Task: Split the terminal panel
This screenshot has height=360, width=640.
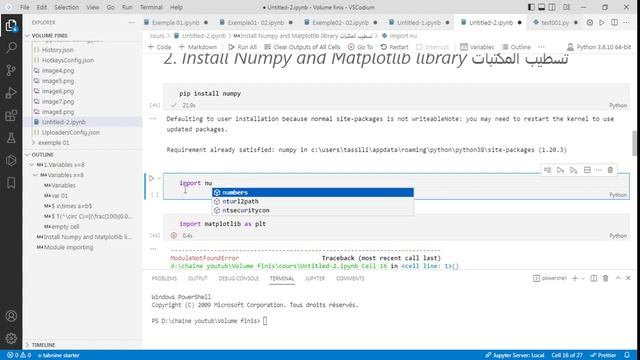Action: 594,278
